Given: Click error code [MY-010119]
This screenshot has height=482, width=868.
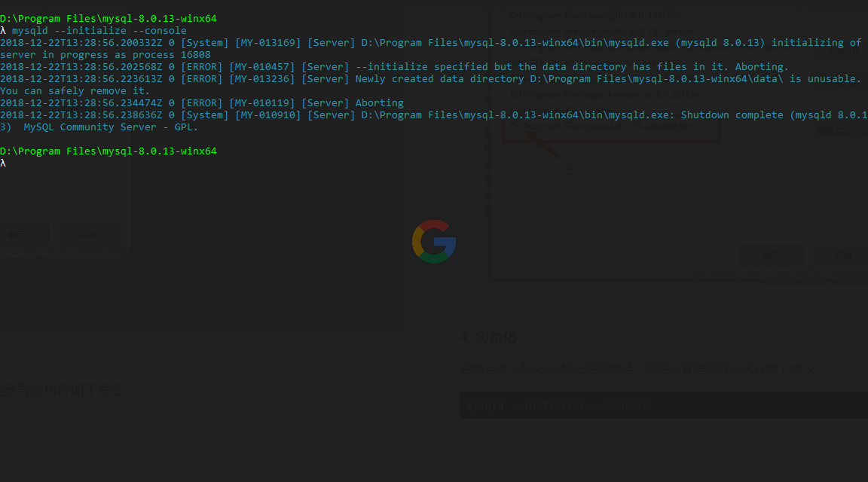Looking at the screenshot, I should 262,103.
